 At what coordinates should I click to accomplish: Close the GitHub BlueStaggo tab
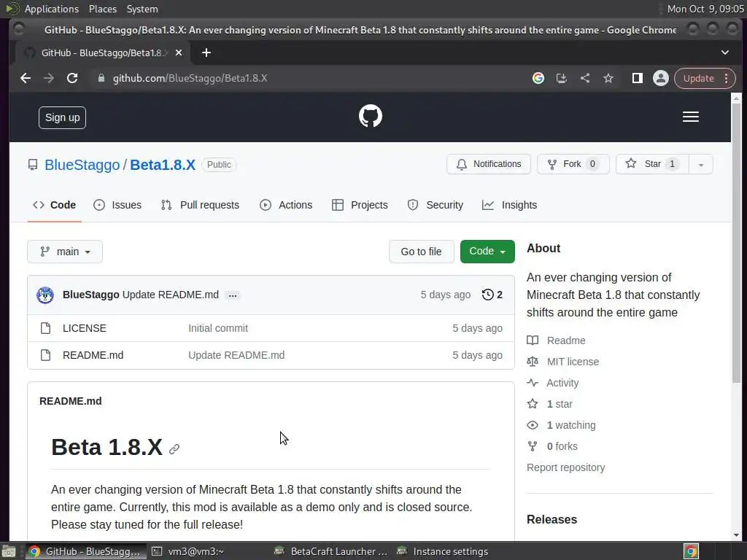[179, 52]
